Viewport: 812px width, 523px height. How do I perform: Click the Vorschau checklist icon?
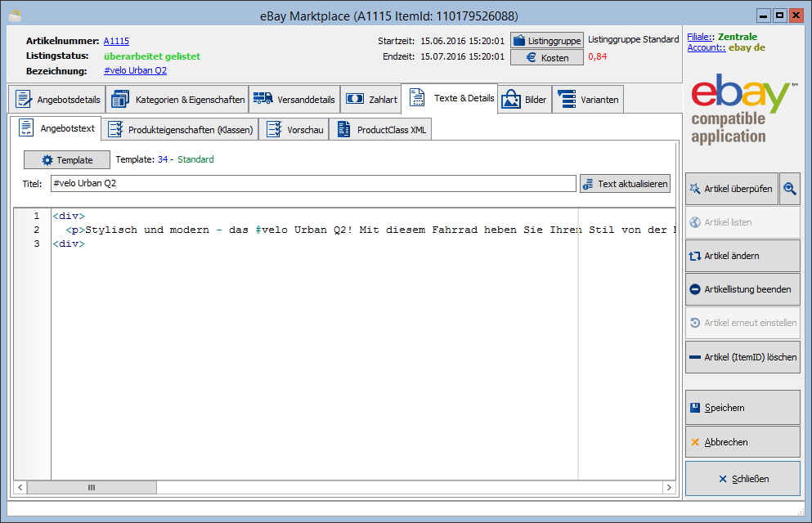click(x=274, y=129)
